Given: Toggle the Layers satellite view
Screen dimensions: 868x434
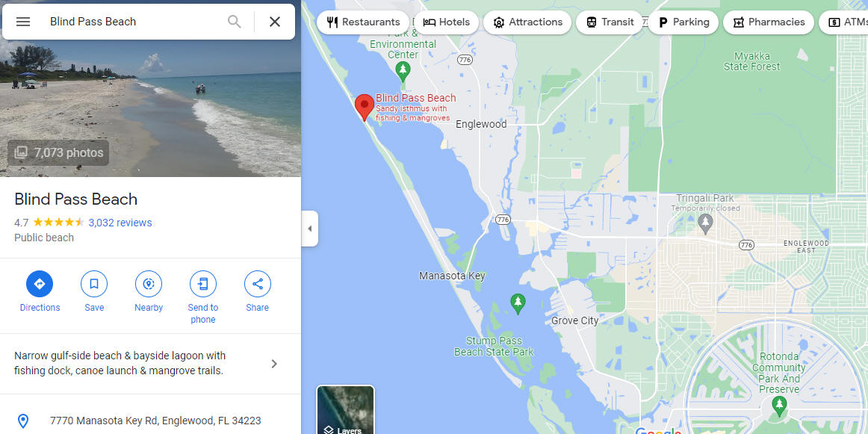Looking at the screenshot, I should click(x=345, y=409).
